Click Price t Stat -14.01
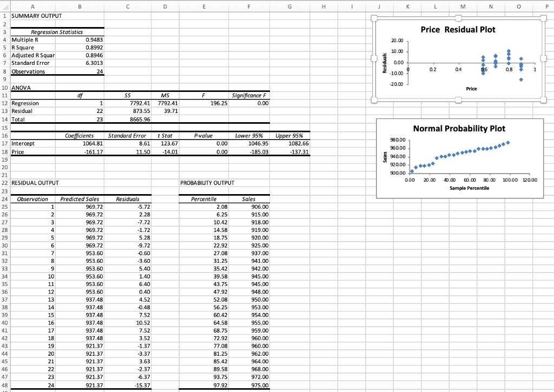The image size is (554, 392). pyautogui.click(x=165, y=152)
